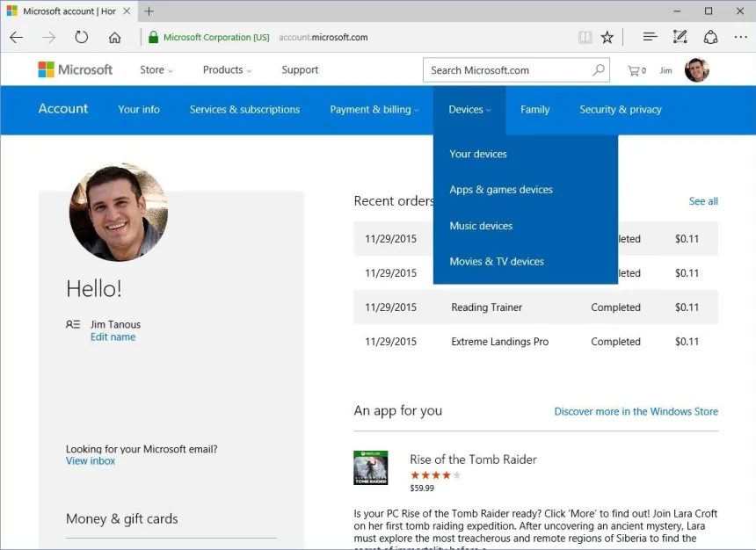The width and height of the screenshot is (756, 550).
Task: Click the browser Forward arrow
Action: tap(49, 37)
